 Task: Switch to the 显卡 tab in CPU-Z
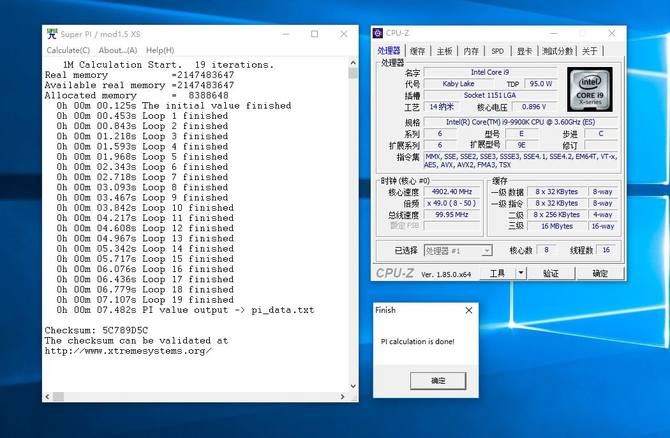pyautogui.click(x=524, y=51)
